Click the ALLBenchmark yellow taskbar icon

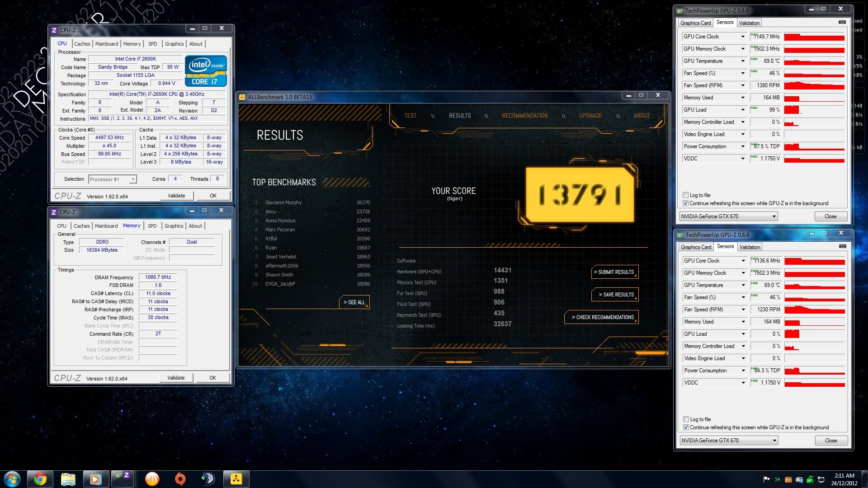(x=236, y=479)
